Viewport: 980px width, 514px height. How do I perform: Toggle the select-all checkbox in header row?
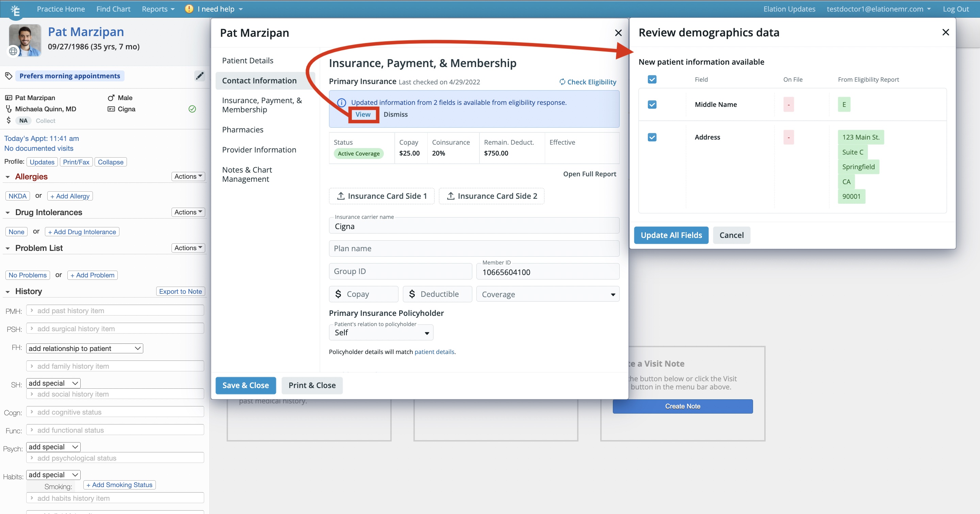point(652,79)
